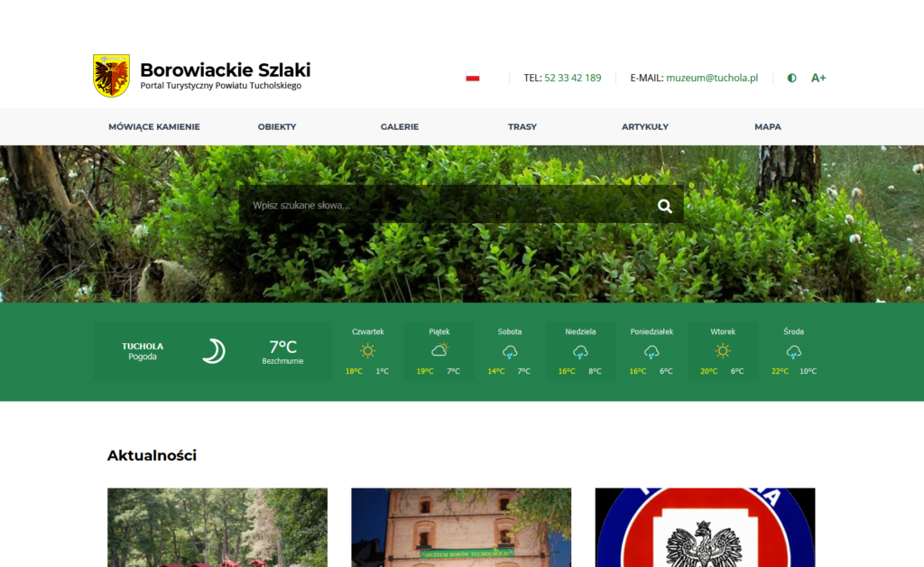This screenshot has width=924, height=567.
Task: Click the rain cloud icon for Środa
Action: 794,352
